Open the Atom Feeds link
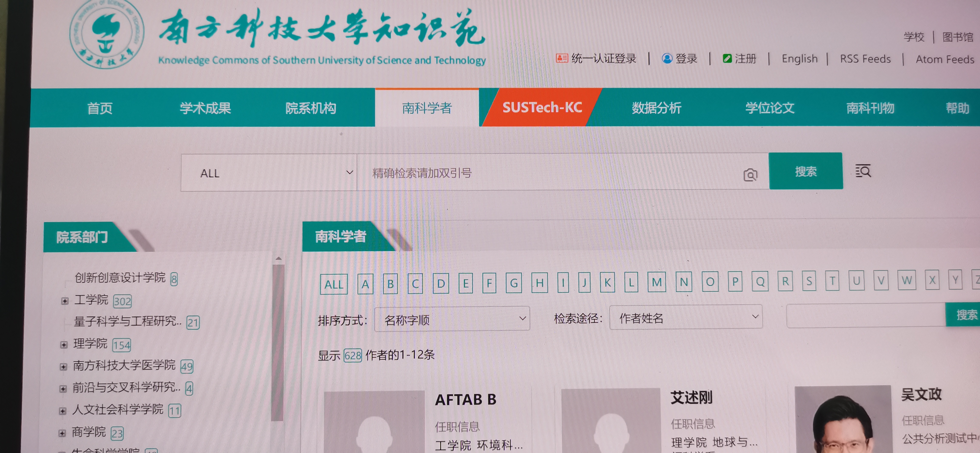Viewport: 980px width, 453px height. coord(945,59)
